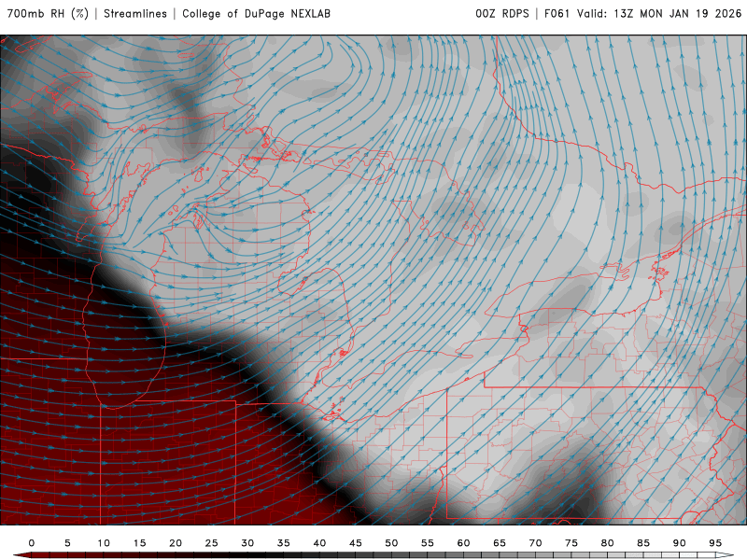
Task: Click the "5" label on the RH scale
Action: coord(67,543)
